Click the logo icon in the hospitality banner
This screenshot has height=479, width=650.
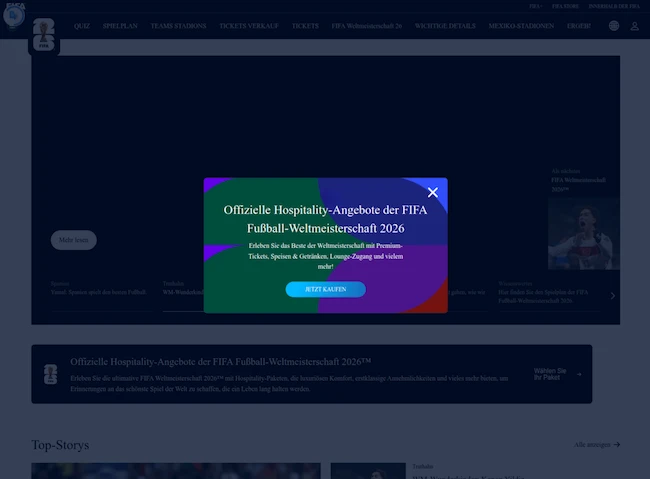(51, 374)
